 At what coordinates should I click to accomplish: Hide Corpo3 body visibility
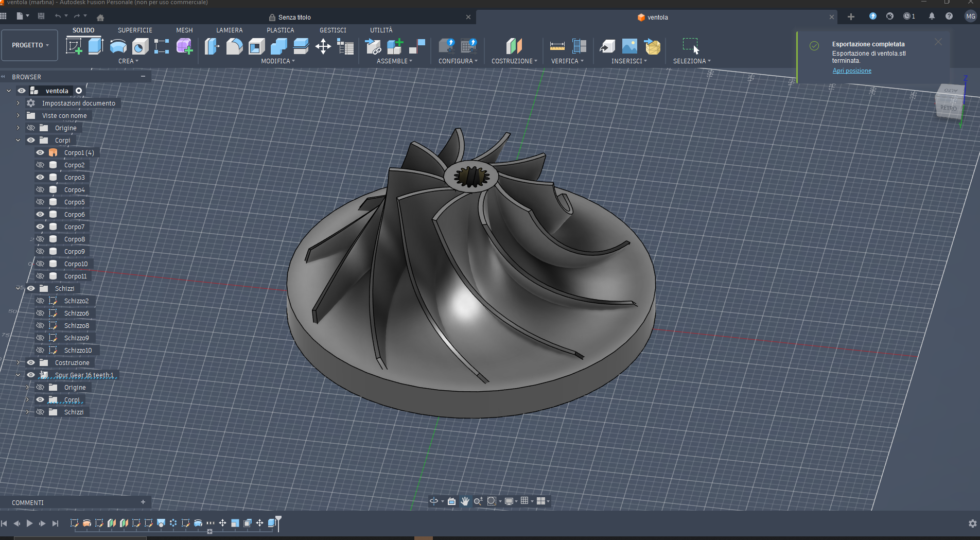coord(40,177)
